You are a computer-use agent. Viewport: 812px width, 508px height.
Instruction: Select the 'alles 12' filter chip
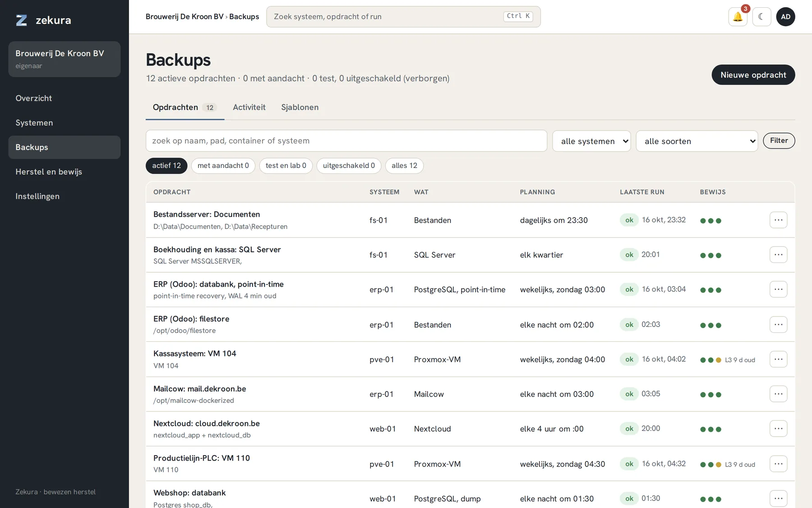404,166
